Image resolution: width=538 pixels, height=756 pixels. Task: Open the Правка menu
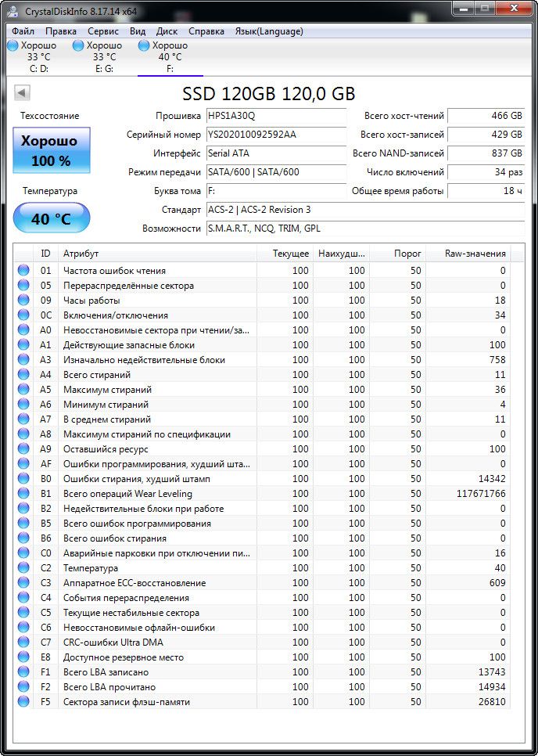tap(61, 31)
